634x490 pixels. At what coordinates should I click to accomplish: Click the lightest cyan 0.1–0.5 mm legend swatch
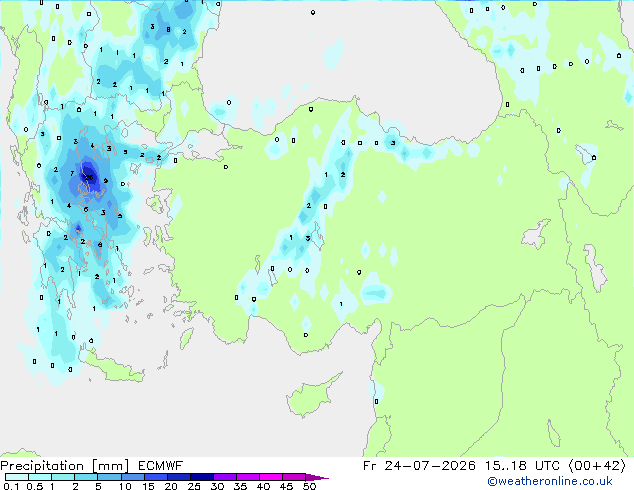17,477
